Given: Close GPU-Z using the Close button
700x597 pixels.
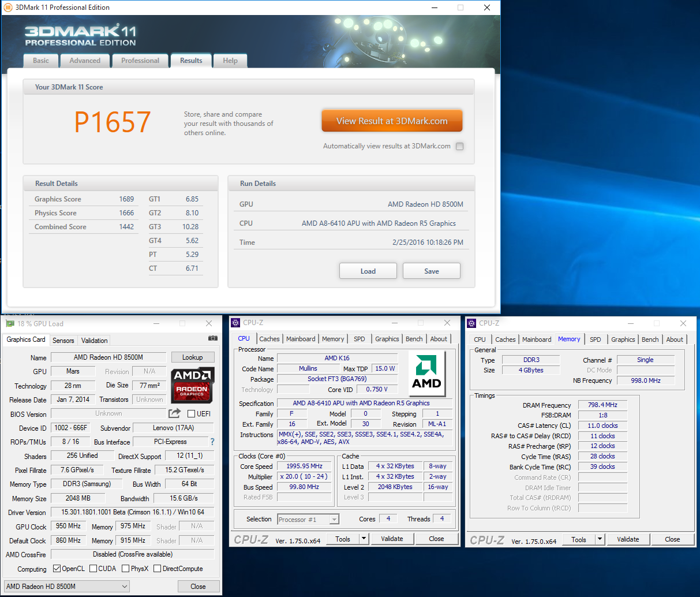Looking at the screenshot, I should pos(198,587).
